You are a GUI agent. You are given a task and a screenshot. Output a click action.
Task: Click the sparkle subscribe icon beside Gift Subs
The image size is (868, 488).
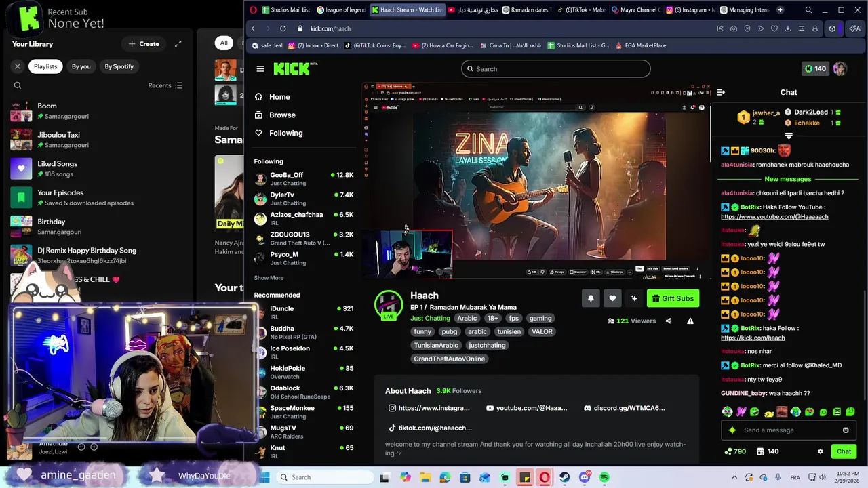(x=634, y=298)
